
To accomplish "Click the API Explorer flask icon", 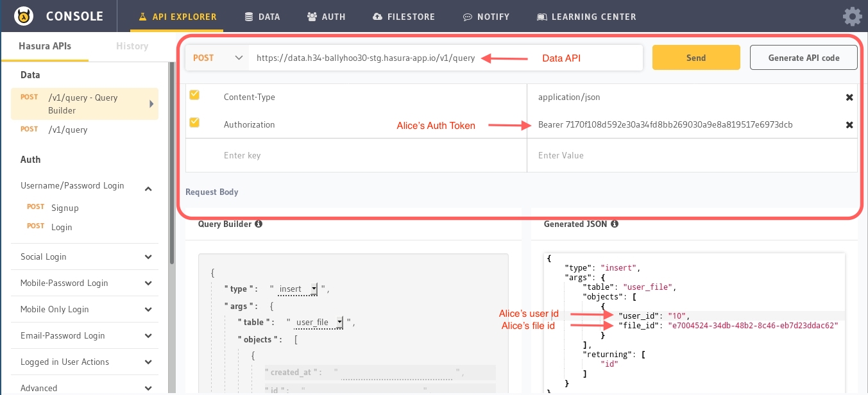I will 143,17.
